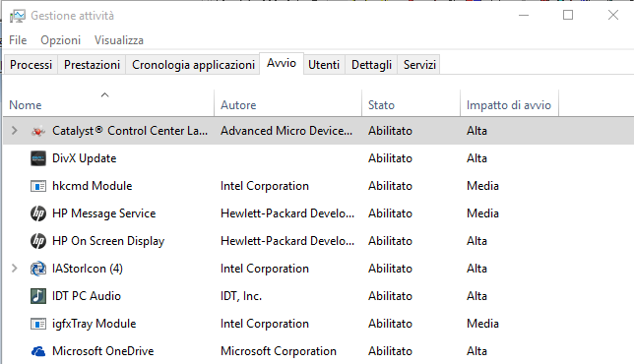Click the hkcmd Module icon
Viewport: 634px width, 364px height.
[38, 186]
